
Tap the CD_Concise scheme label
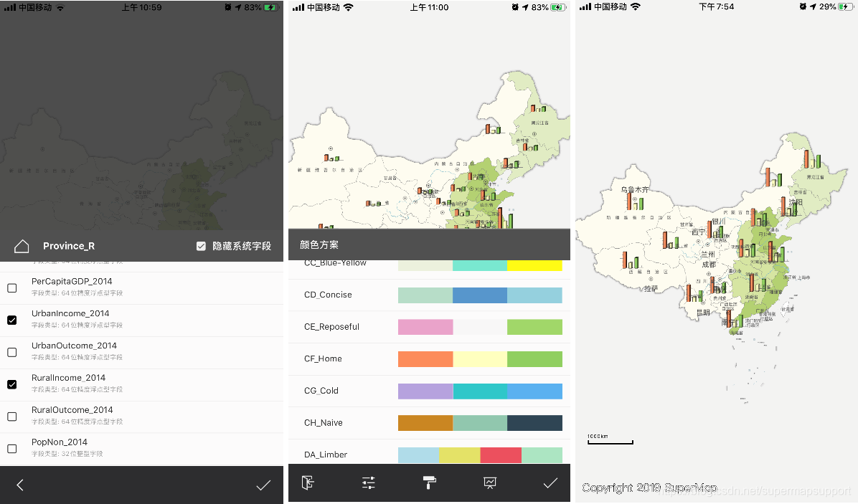click(x=328, y=295)
